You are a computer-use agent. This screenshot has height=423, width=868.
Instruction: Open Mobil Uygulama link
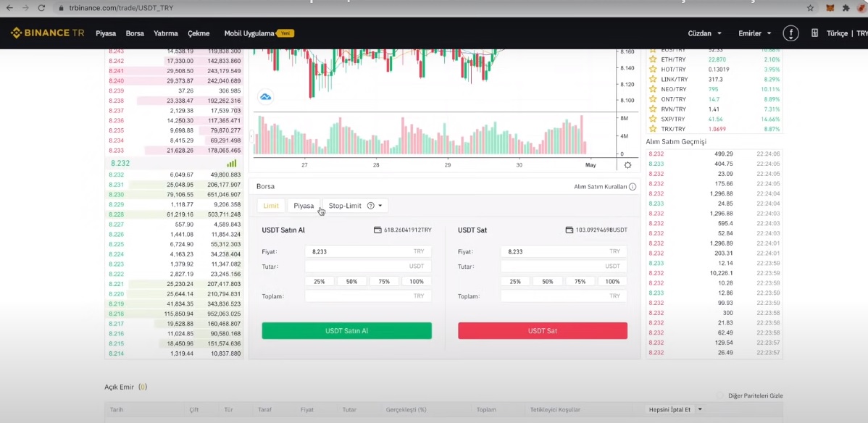coord(249,33)
